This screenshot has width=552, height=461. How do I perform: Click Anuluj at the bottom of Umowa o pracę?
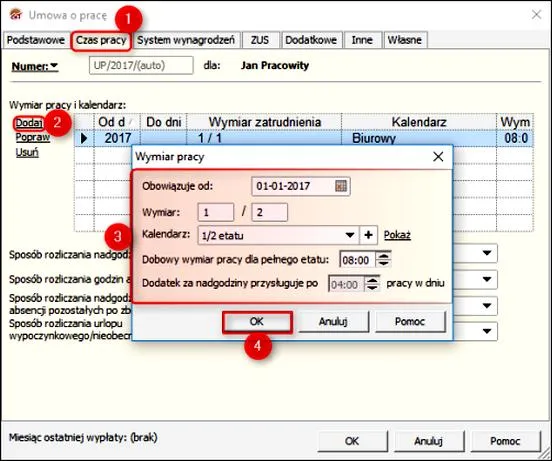(x=428, y=441)
